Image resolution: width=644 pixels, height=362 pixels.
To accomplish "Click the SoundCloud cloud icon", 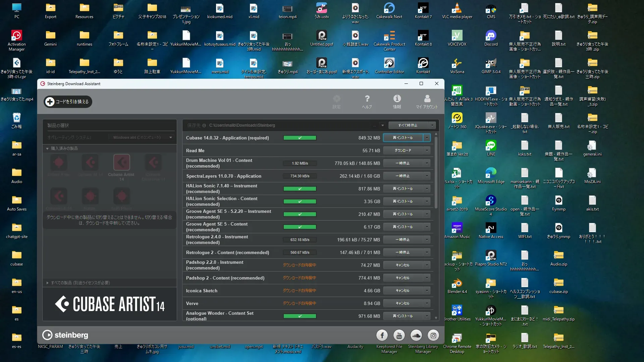I will [x=416, y=335].
